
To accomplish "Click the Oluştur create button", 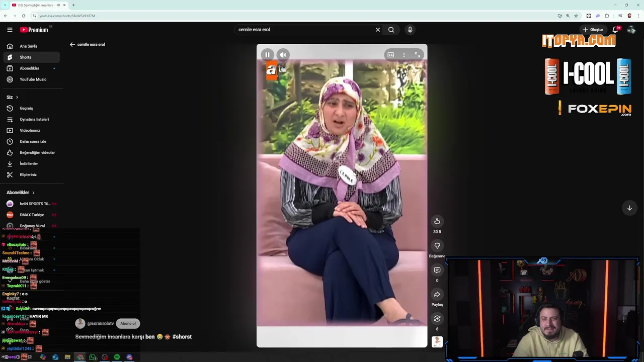I will [x=594, y=30].
